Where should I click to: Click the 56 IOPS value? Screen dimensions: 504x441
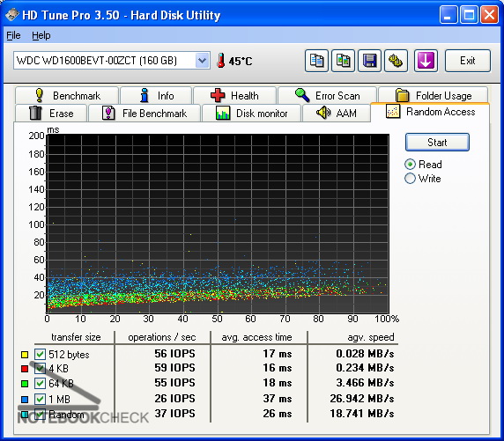click(x=174, y=353)
